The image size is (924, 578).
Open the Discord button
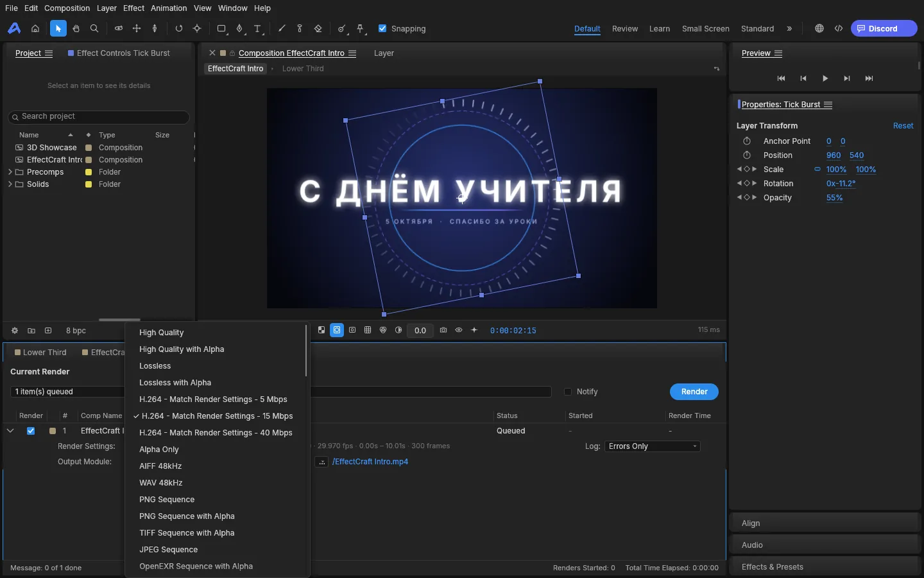click(x=884, y=29)
